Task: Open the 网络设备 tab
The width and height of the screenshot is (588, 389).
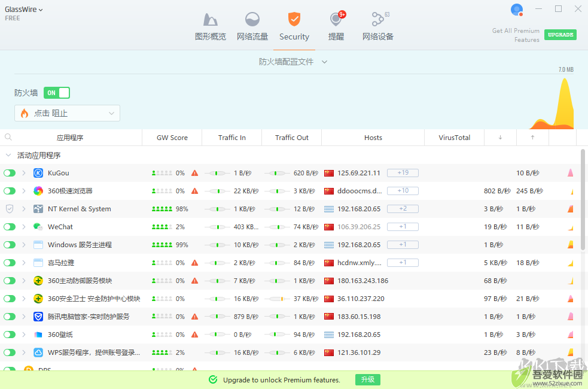Action: (x=378, y=26)
